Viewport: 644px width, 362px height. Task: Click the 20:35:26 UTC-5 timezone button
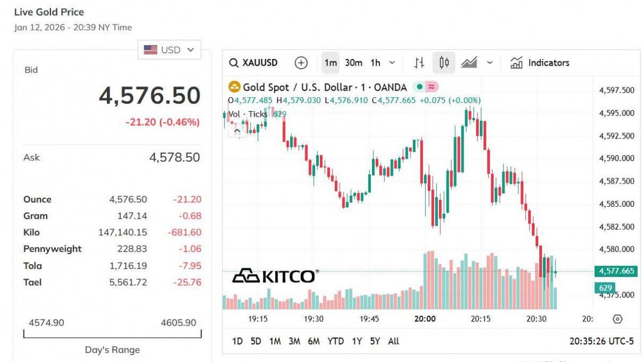click(x=601, y=341)
